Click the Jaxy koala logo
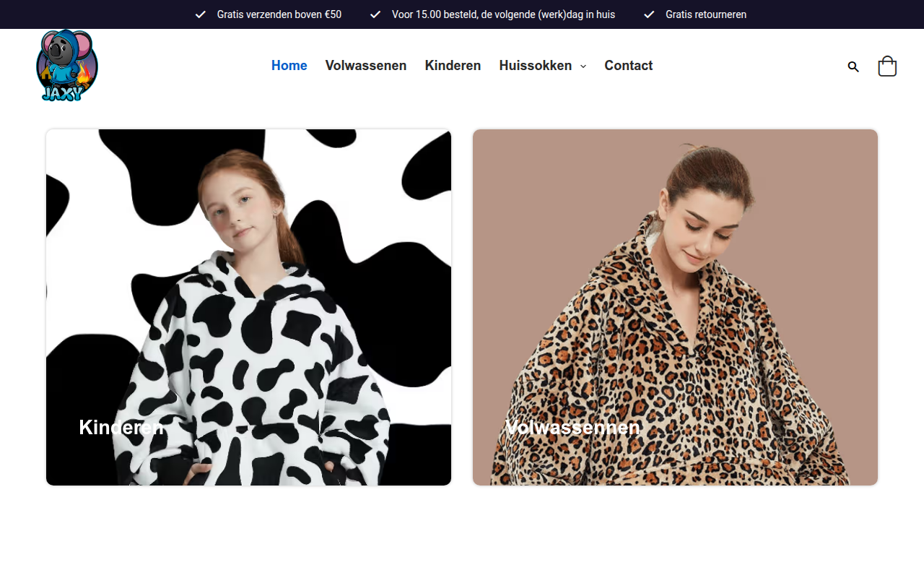The width and height of the screenshot is (924, 578). [x=66, y=65]
